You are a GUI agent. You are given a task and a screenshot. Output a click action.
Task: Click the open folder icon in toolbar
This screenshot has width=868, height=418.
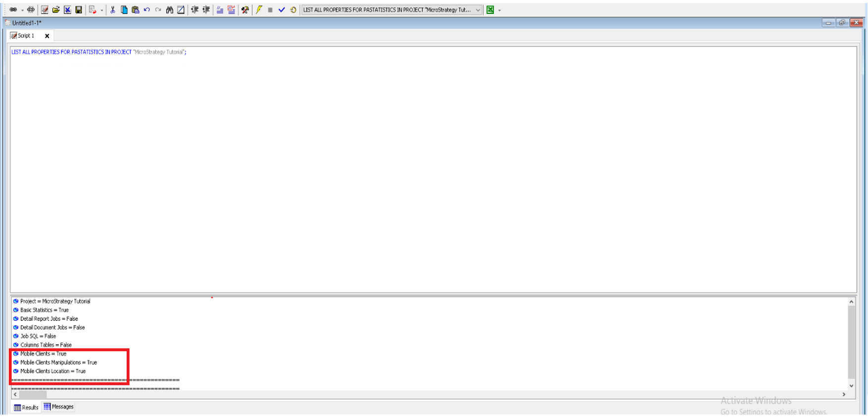(x=56, y=10)
